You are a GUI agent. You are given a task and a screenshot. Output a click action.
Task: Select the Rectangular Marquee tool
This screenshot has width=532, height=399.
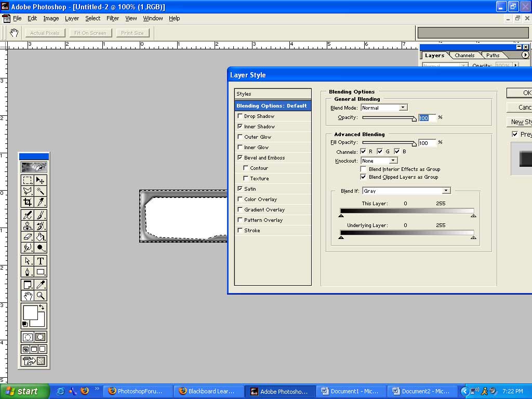(x=28, y=180)
